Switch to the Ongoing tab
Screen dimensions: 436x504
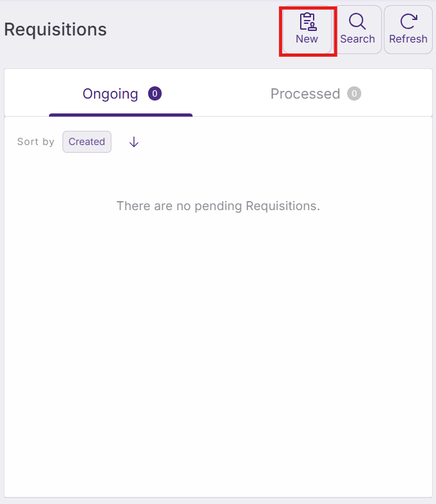[x=110, y=94]
